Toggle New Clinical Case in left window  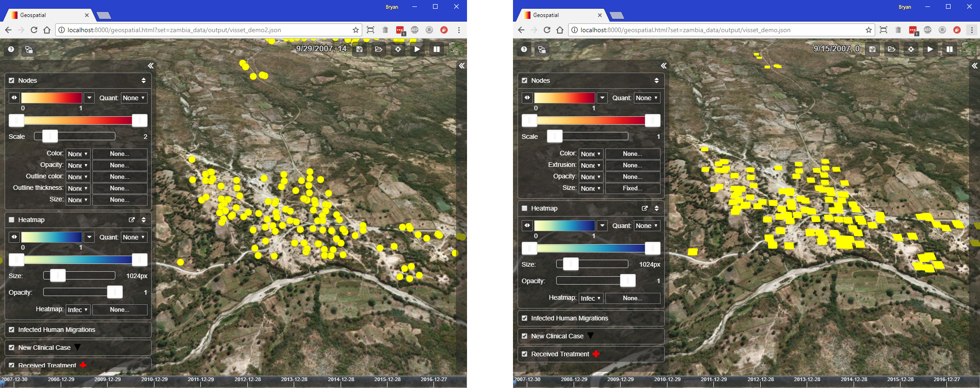pos(11,348)
